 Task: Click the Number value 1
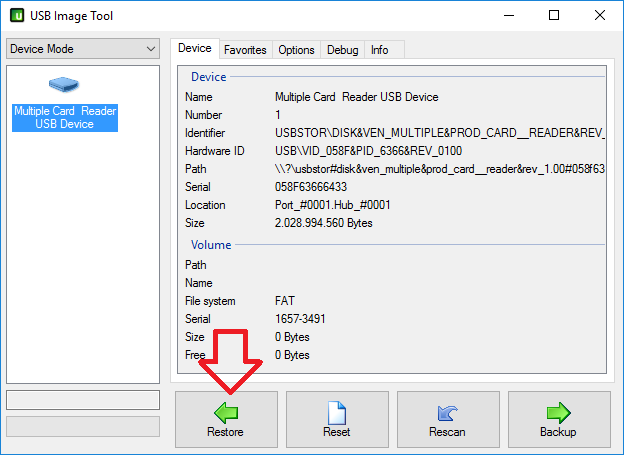pos(278,115)
